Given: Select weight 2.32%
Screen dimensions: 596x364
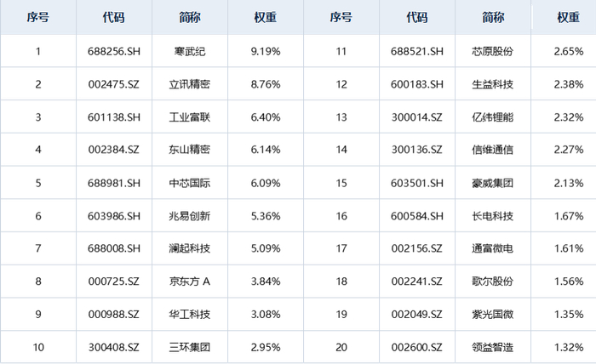Looking at the screenshot, I should [x=568, y=117].
